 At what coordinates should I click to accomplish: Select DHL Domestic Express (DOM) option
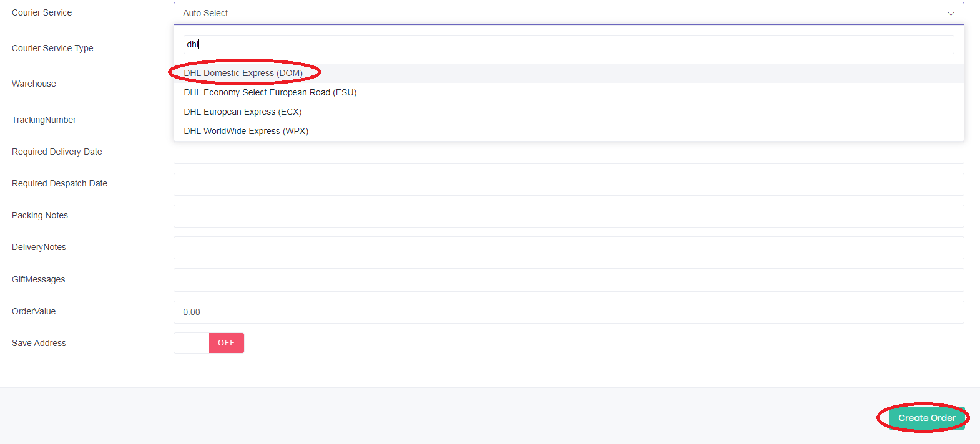[x=569, y=73]
